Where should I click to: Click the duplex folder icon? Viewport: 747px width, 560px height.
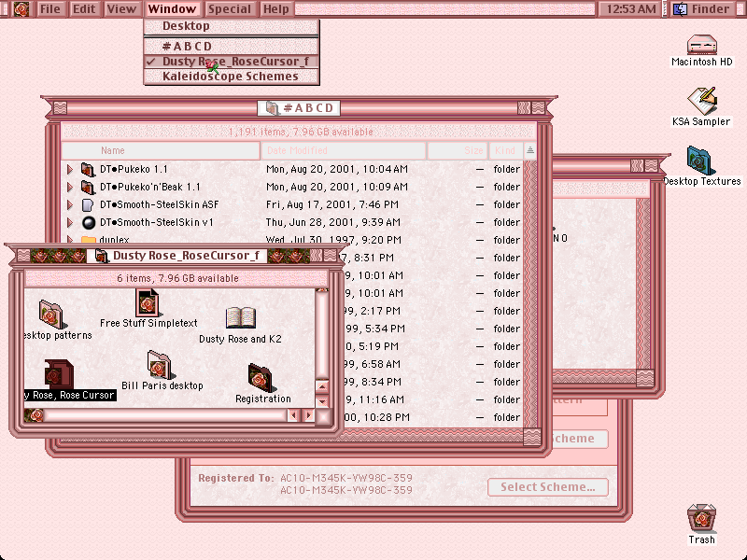coord(89,240)
